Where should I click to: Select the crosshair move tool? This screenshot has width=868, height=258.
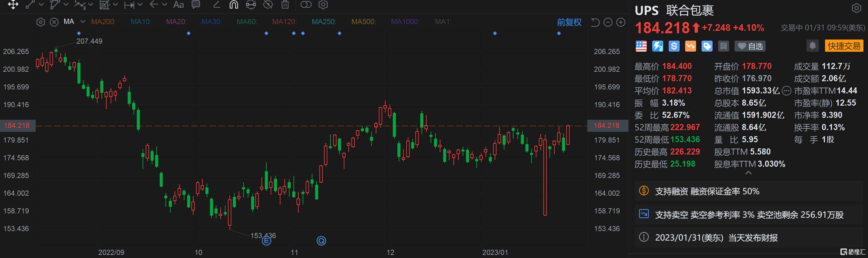point(13,5)
